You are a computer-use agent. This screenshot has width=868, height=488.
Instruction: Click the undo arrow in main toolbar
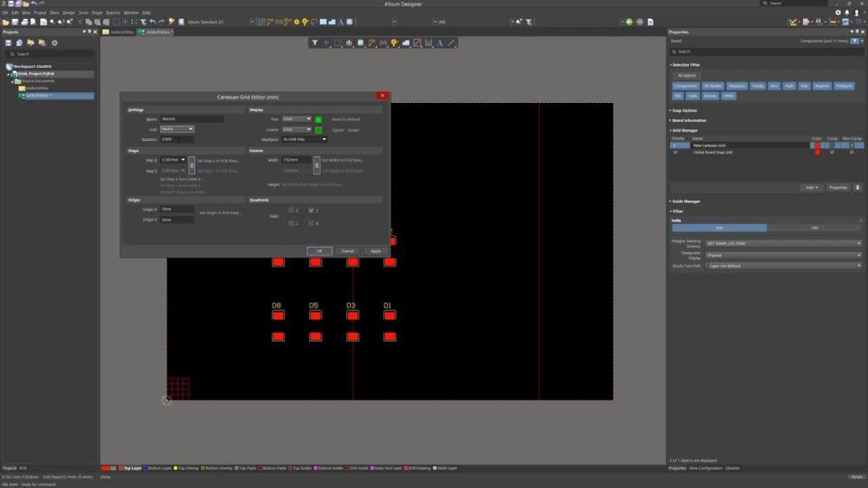[152, 22]
